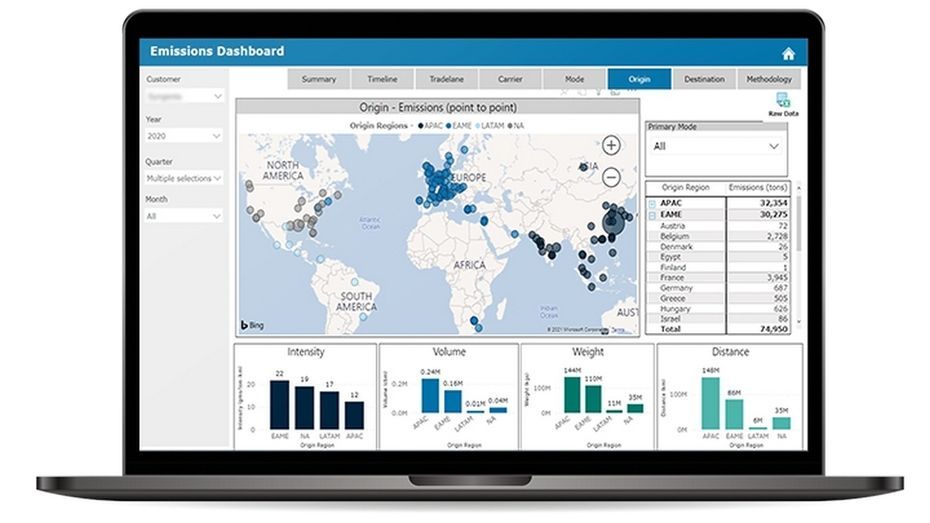Open the Quarter multiple selections dropdown

click(184, 178)
